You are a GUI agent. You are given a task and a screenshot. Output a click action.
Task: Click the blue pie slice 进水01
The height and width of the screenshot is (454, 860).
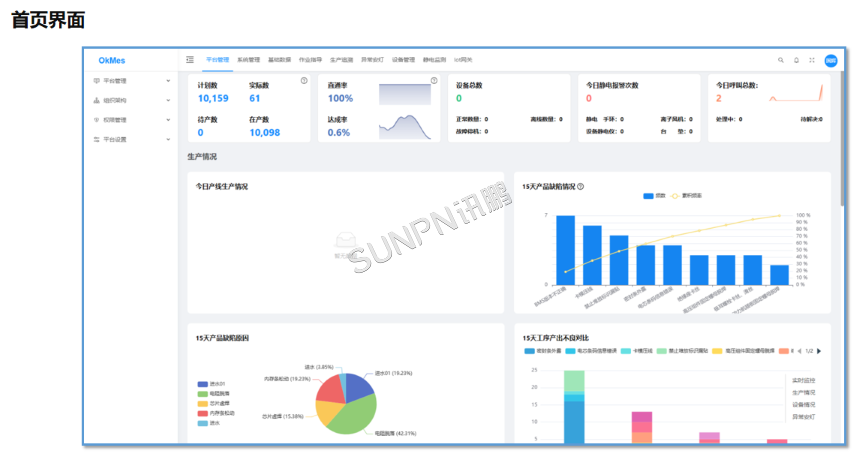tap(359, 387)
